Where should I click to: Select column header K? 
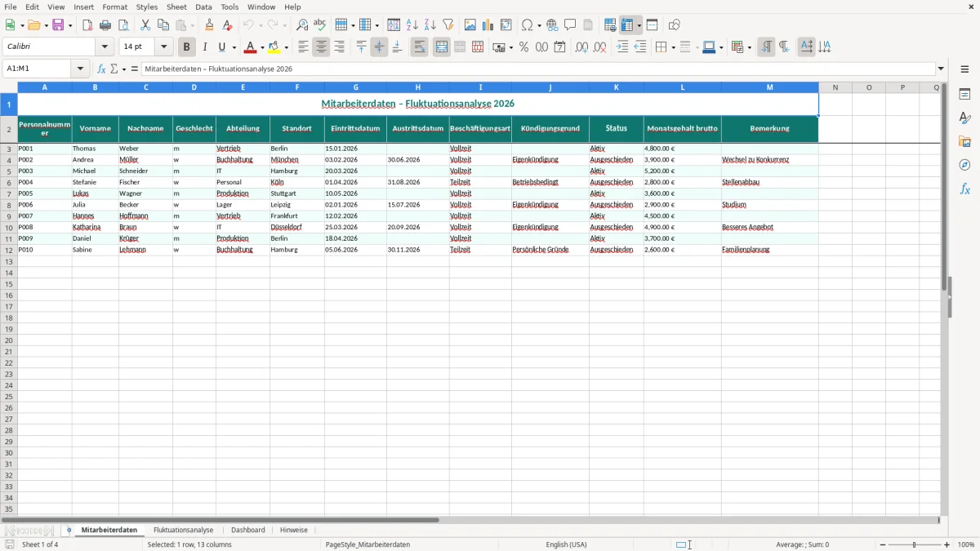[616, 87]
